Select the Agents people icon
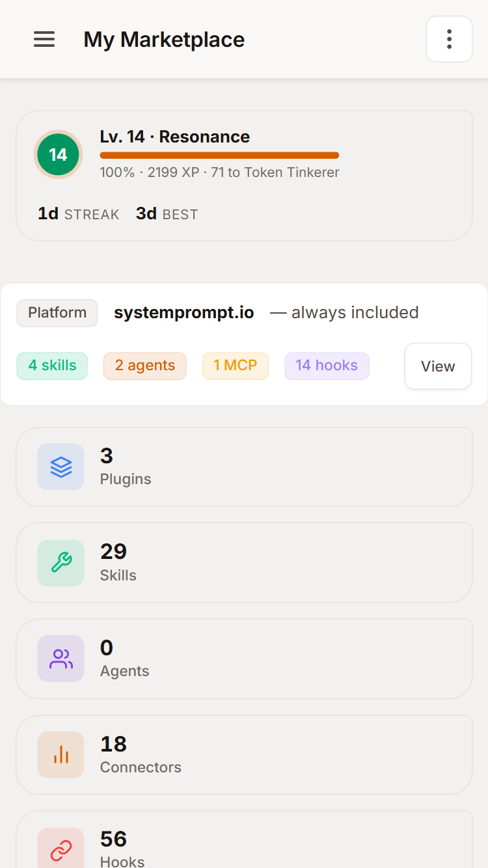Image resolution: width=488 pixels, height=868 pixels. [61, 658]
